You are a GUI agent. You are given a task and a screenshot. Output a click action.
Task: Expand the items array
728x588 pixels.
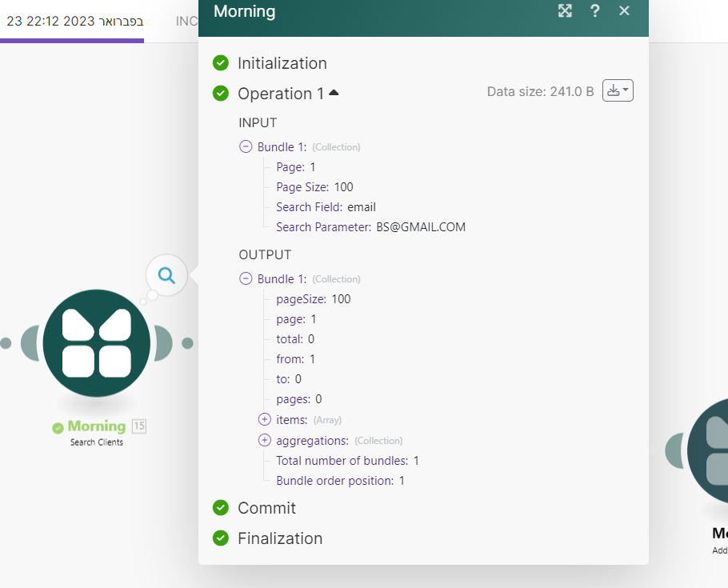(265, 419)
